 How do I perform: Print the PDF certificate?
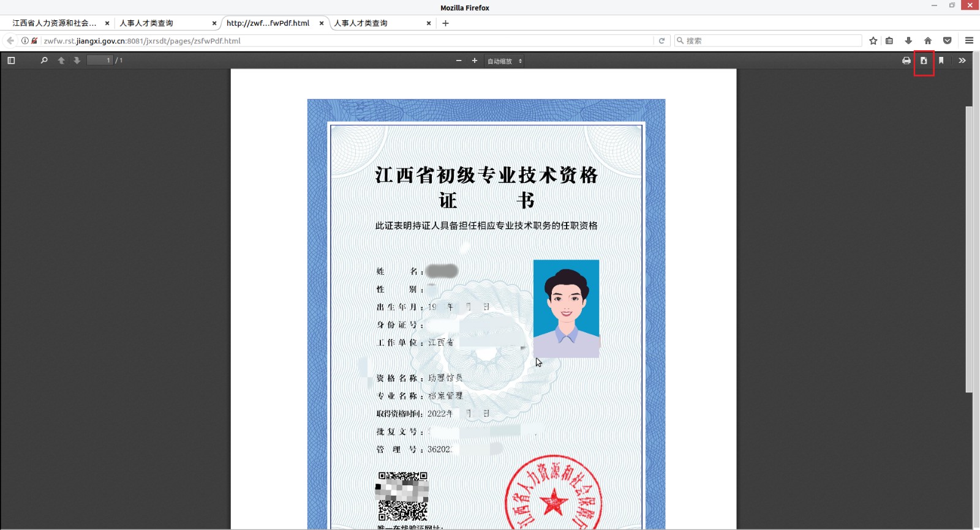coord(907,61)
